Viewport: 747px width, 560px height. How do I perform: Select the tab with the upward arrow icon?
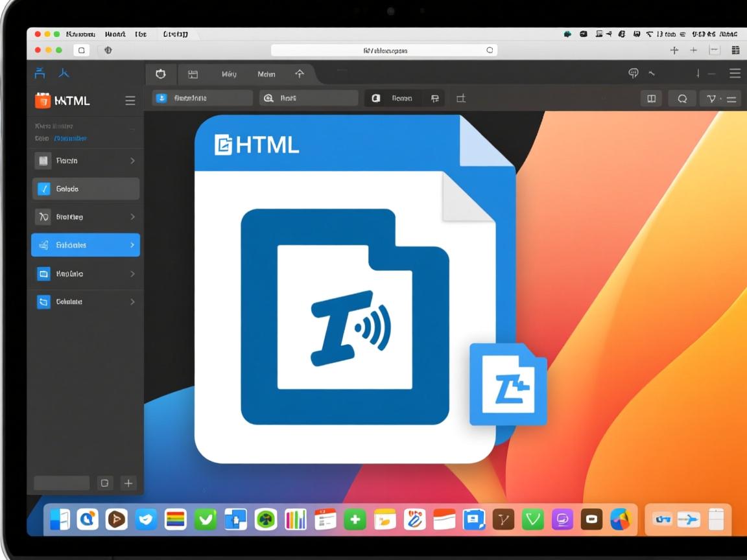click(299, 74)
